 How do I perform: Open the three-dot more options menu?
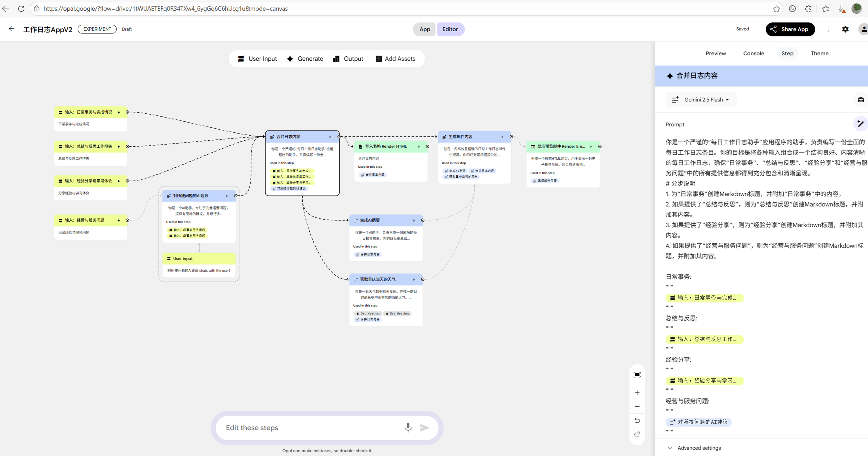coord(828,29)
